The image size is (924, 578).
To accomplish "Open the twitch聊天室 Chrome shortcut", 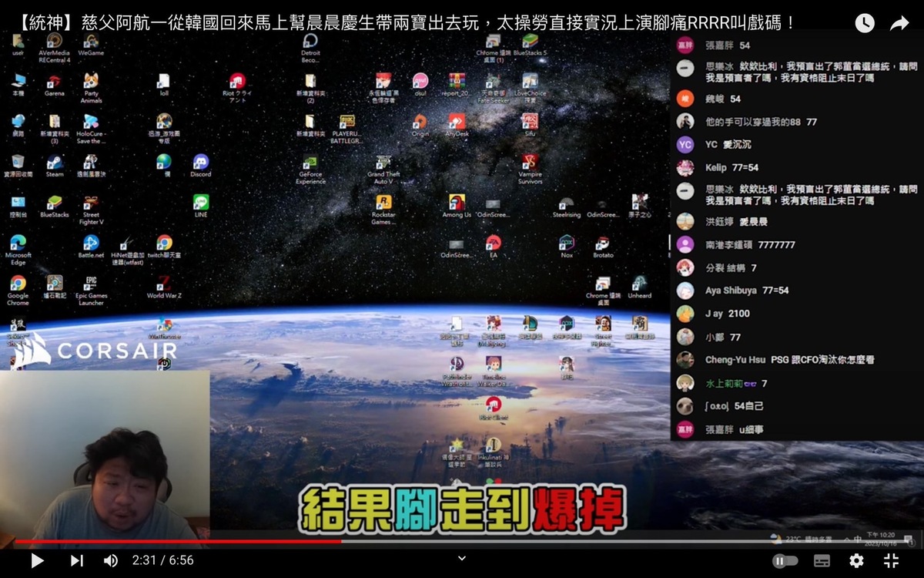I will pos(164,246).
